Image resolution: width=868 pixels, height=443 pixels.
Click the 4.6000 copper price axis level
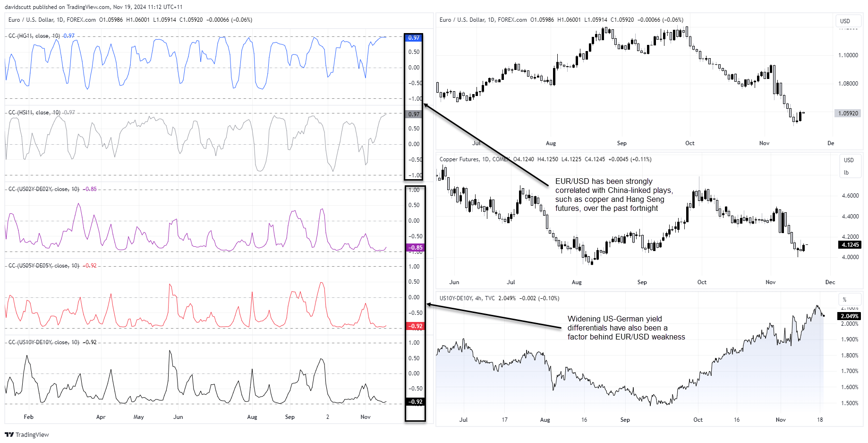(850, 196)
